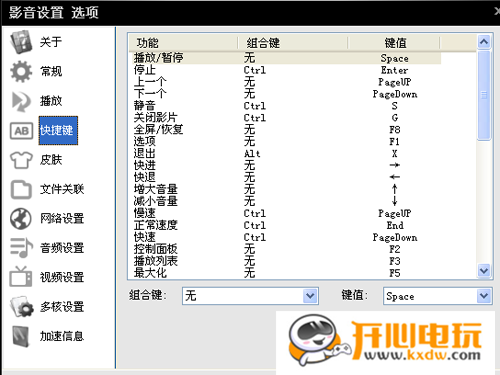The height and width of the screenshot is (375, 500).
Task: Click the AB icon beside 快捷键
Action: (21, 131)
